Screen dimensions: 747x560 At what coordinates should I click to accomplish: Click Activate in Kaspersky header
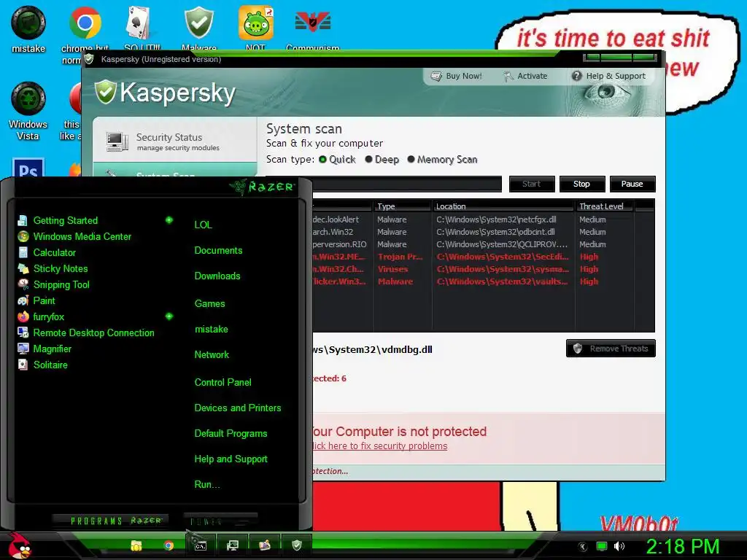pyautogui.click(x=525, y=76)
